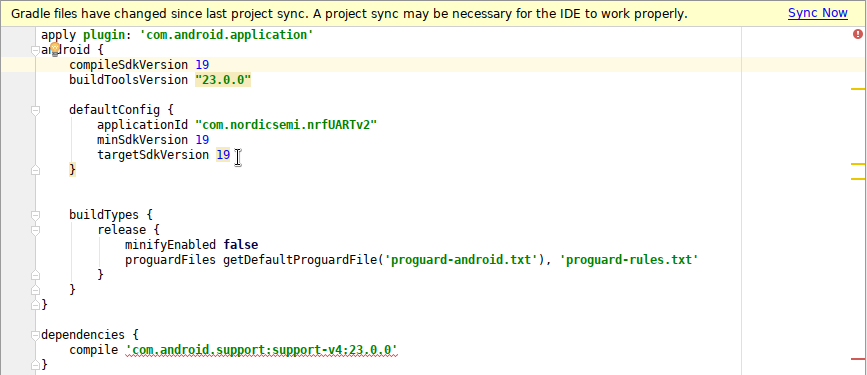
Task: Jump to the second yellow warning stripe
Action: [x=858, y=164]
